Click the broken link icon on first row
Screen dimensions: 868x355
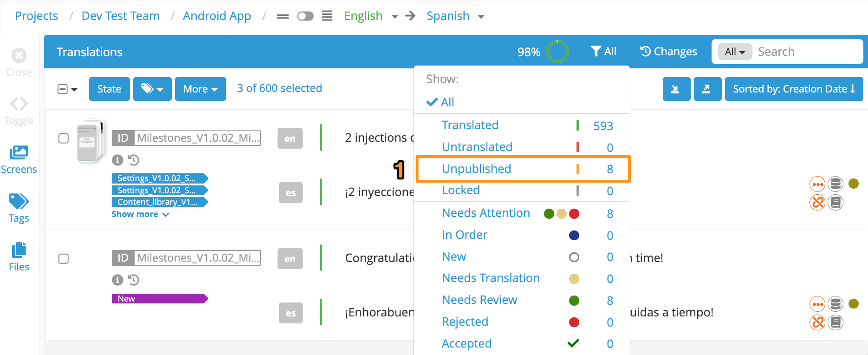click(817, 202)
